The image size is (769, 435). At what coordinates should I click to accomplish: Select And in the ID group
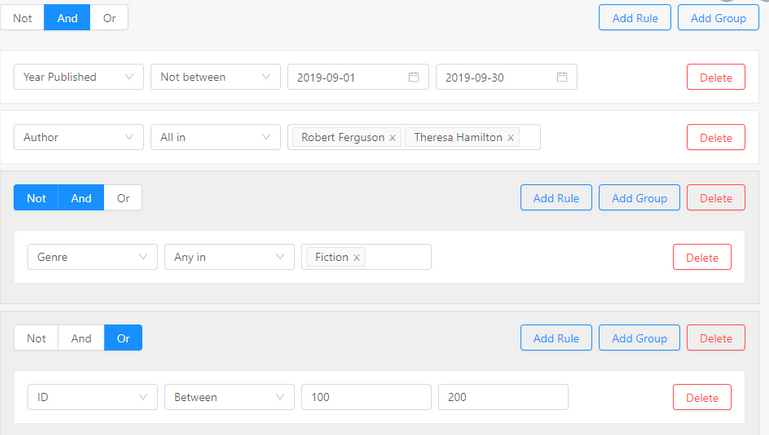pos(81,338)
